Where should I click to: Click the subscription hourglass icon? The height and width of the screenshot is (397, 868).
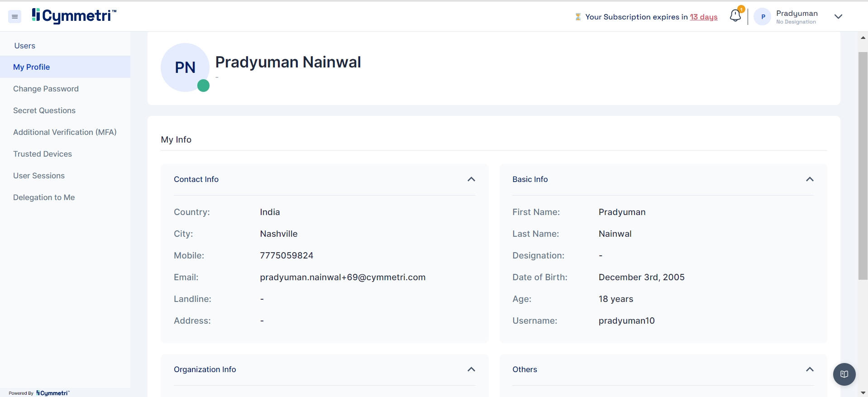(578, 17)
